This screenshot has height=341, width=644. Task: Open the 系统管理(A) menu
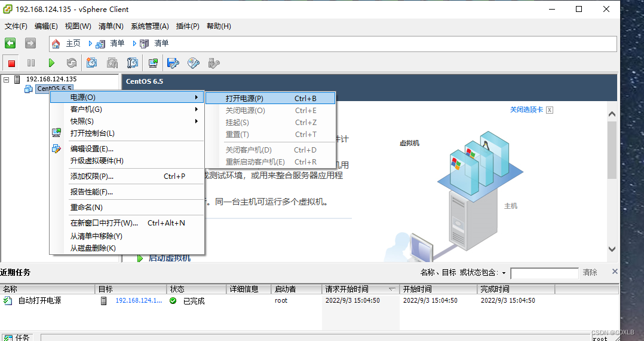click(x=149, y=26)
